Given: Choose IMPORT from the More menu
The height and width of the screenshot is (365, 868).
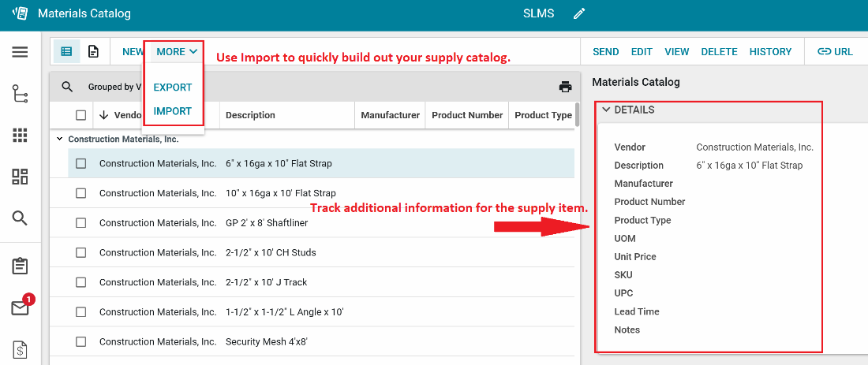Looking at the screenshot, I should pyautogui.click(x=173, y=111).
